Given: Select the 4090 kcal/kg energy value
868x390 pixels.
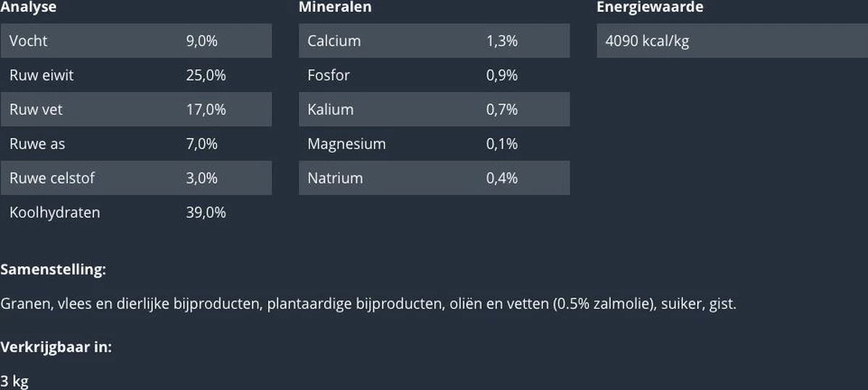Looking at the screenshot, I should point(647,41).
